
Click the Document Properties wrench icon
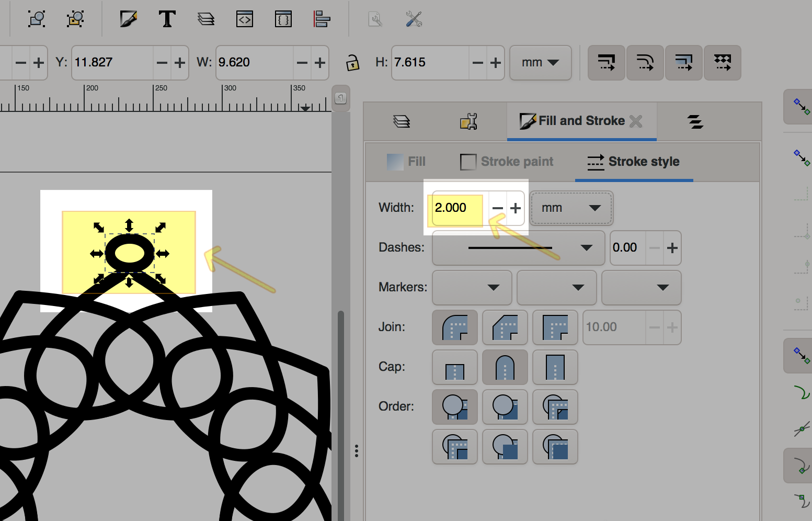coord(414,19)
